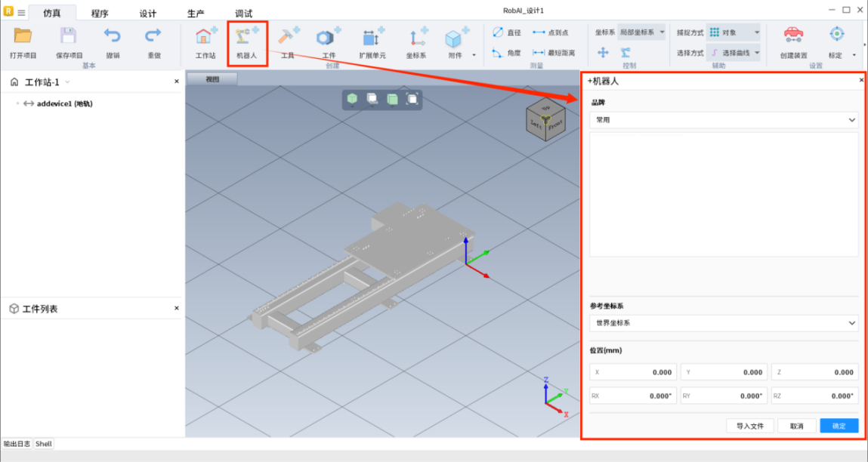The height and width of the screenshot is (462, 868).
Task: Expand the 参考坐标系 dropdown showing 世界坐标系
Action: (724, 323)
